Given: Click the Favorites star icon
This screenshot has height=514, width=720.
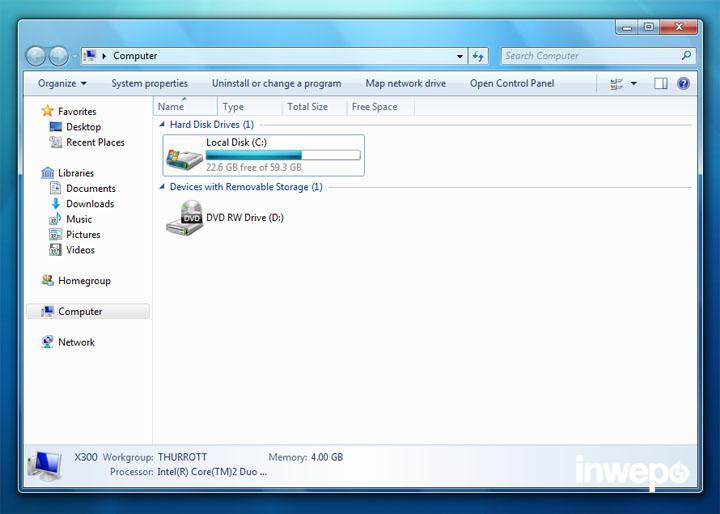Looking at the screenshot, I should 47,111.
